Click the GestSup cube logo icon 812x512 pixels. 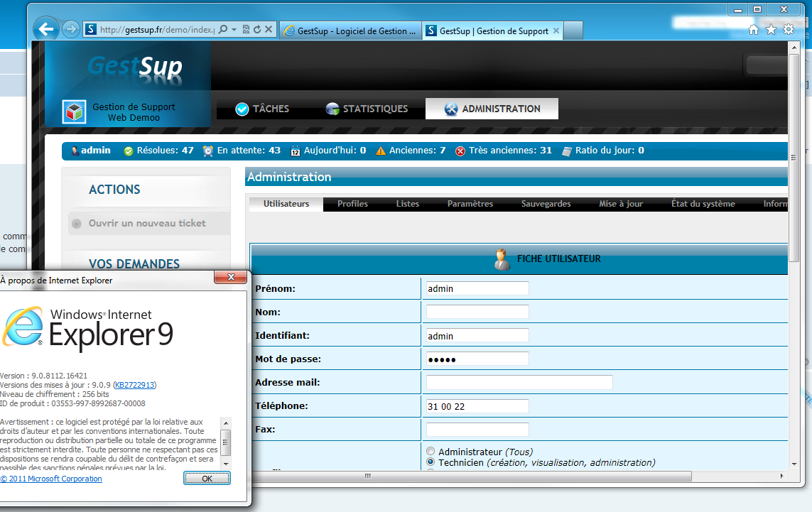click(x=74, y=111)
